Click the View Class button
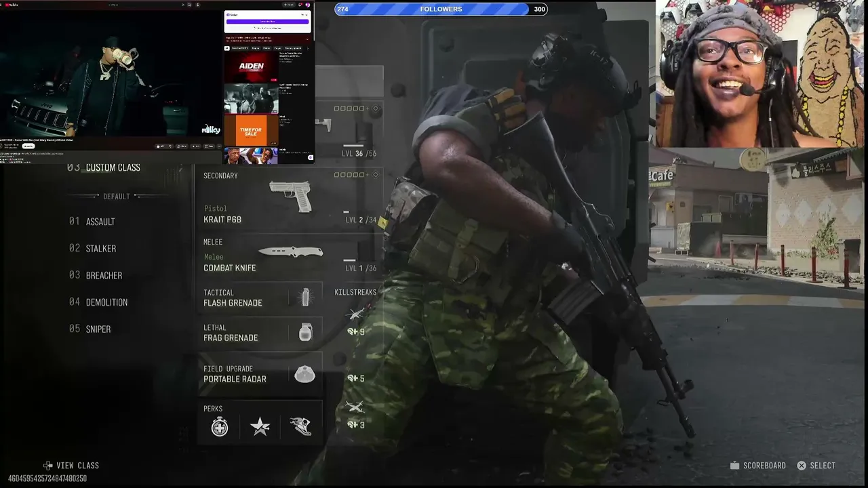 point(71,466)
